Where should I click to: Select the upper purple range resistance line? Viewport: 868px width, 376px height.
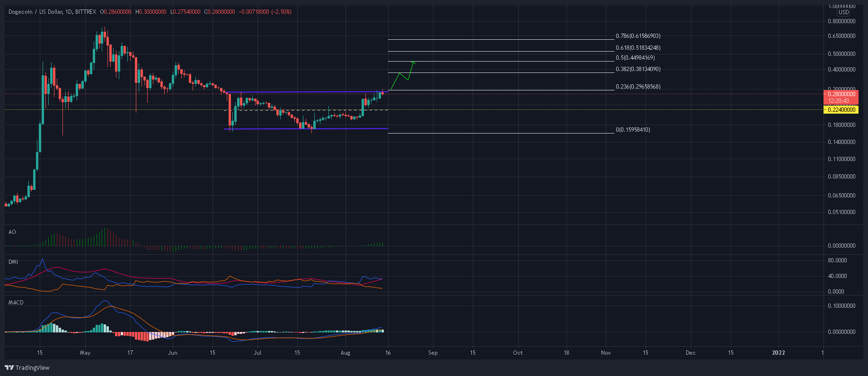click(x=307, y=91)
